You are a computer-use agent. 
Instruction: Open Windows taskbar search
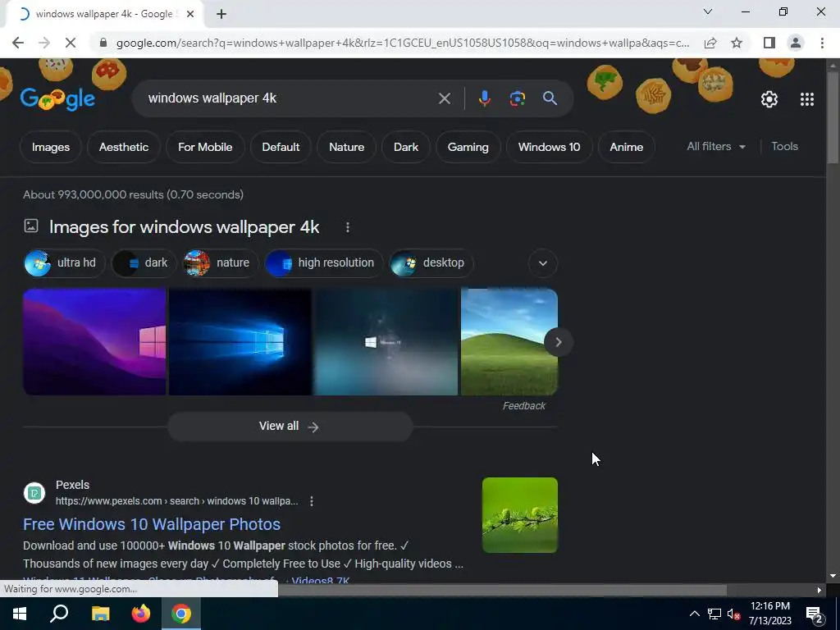(59, 614)
